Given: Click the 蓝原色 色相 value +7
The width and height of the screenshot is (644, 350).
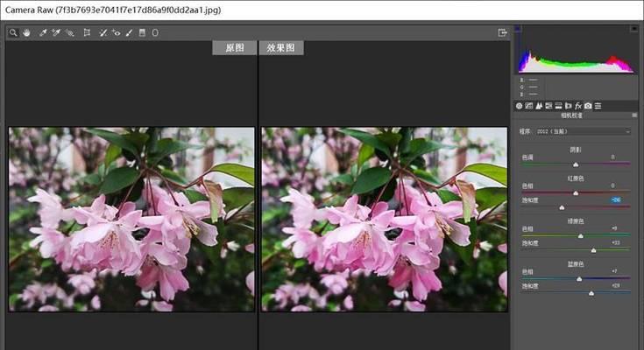Looking at the screenshot, I should click(x=614, y=271).
